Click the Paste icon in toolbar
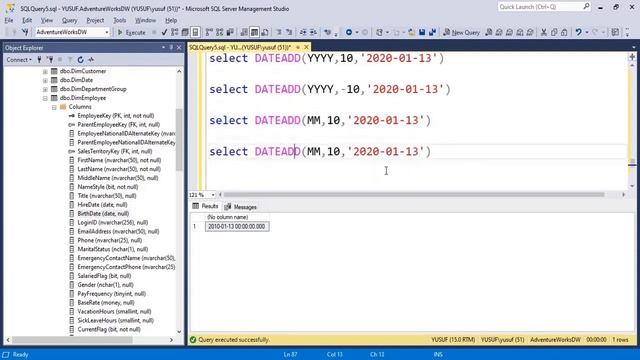The height and width of the screenshot is (360, 640). pos(564,32)
